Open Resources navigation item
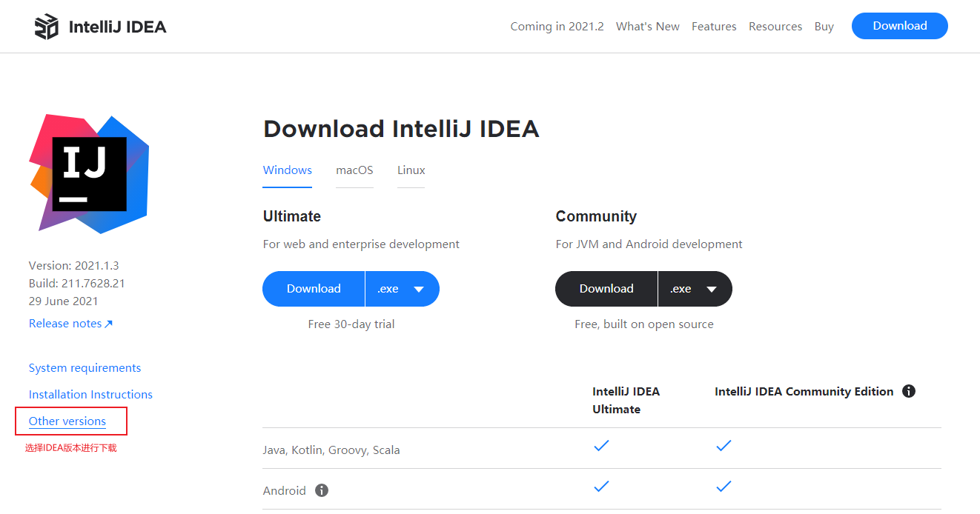 pos(775,27)
